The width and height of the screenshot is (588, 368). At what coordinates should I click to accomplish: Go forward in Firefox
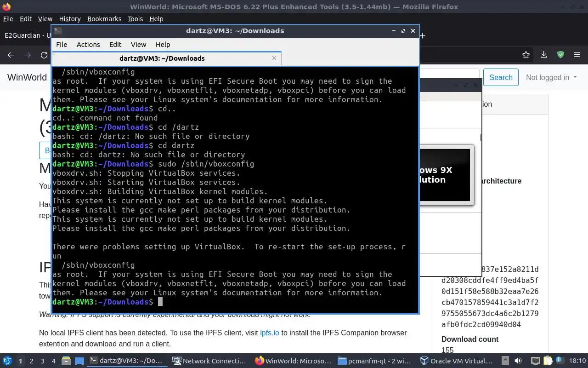click(x=28, y=55)
